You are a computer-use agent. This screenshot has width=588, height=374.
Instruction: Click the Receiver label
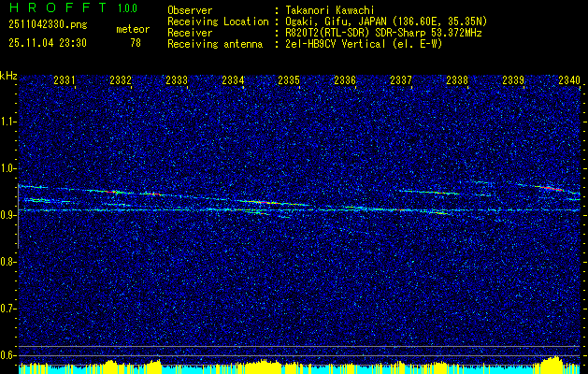pyautogui.click(x=190, y=33)
